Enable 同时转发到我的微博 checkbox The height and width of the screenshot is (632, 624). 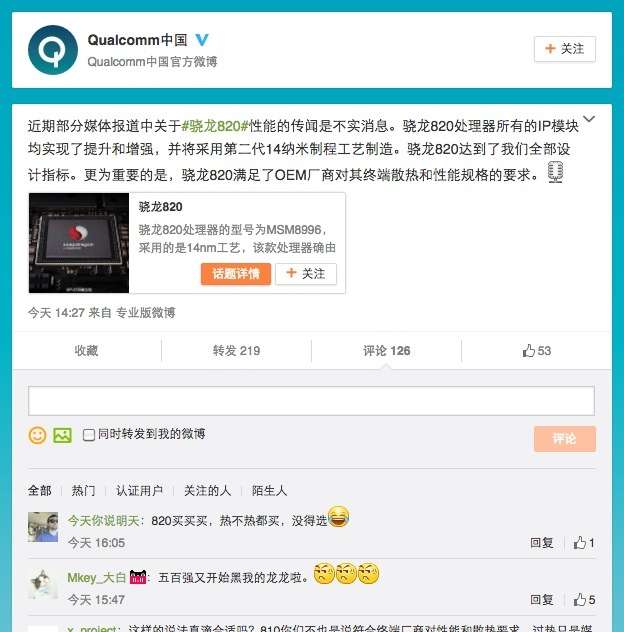88,435
